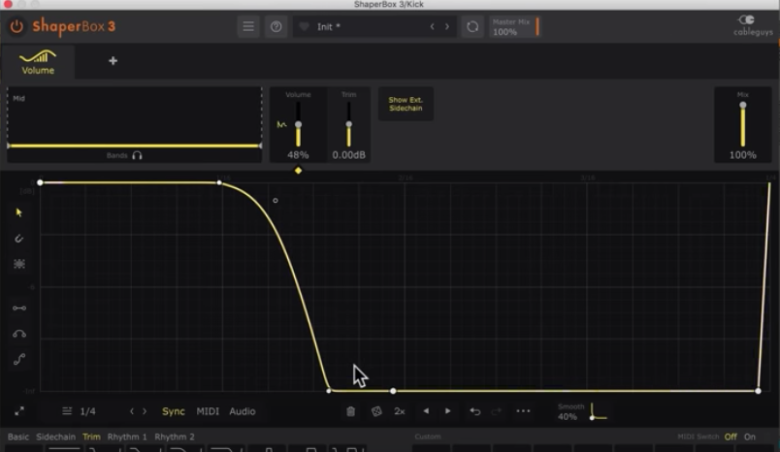Viewport: 780px width, 452px height.
Task: Open the three-dots more options menu
Action: click(523, 411)
